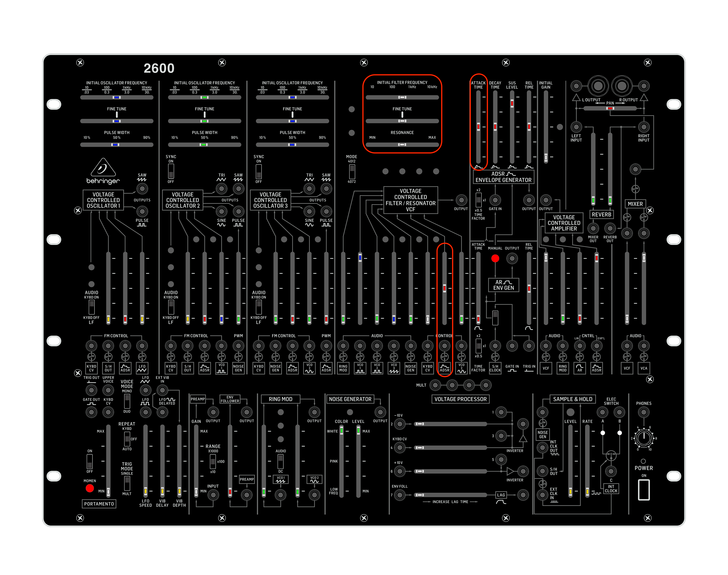This screenshot has width=728, height=575.
Task: Click the VCO 3 SAW output jack
Action: coord(326,189)
